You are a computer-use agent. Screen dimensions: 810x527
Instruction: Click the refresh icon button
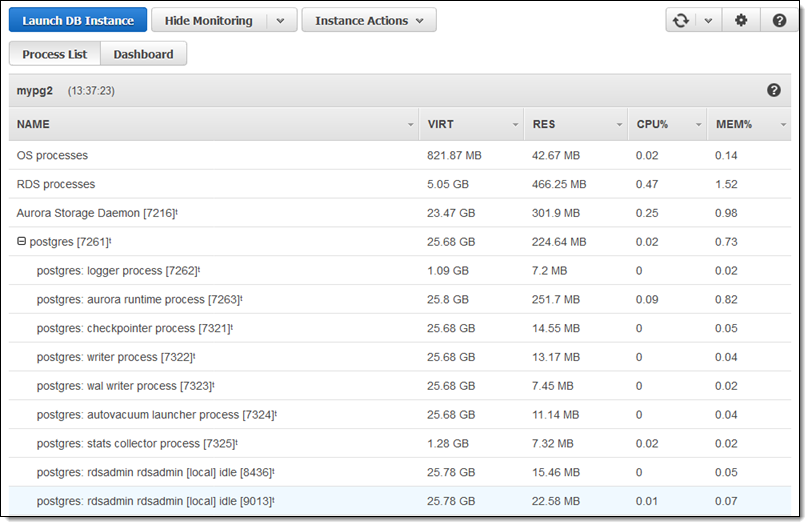click(681, 20)
